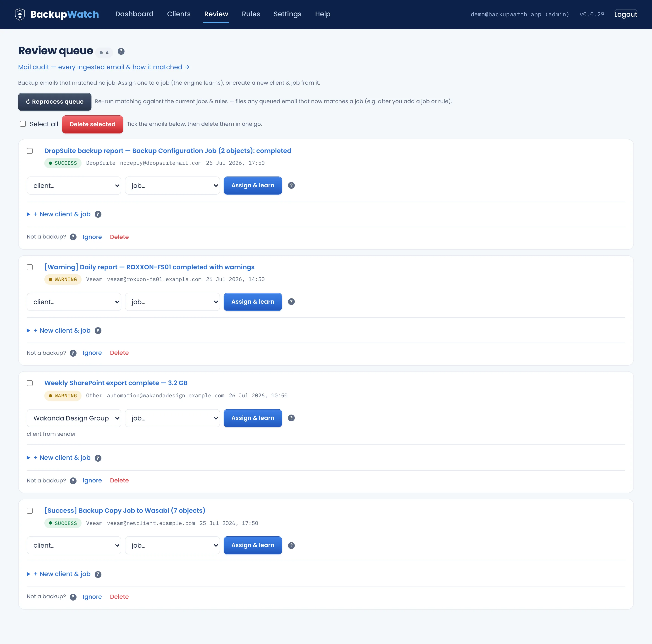Open DropSuite backup report subject link

click(x=168, y=151)
